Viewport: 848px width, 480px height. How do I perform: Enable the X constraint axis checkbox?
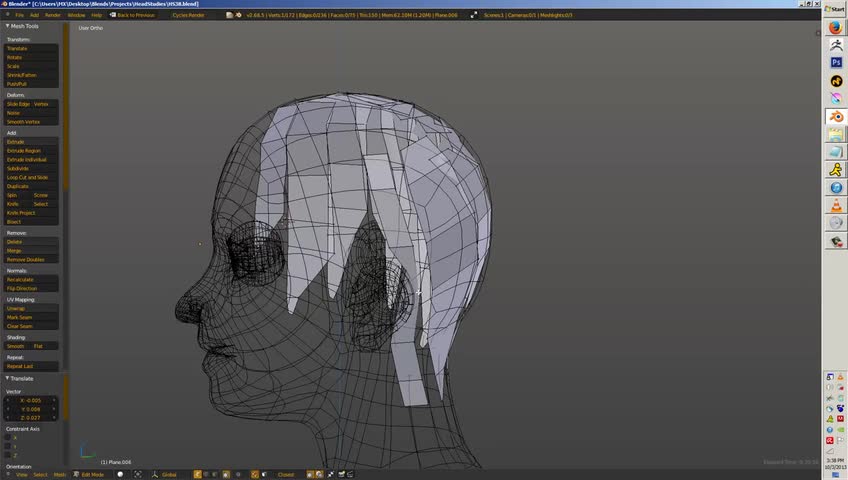click(9, 437)
